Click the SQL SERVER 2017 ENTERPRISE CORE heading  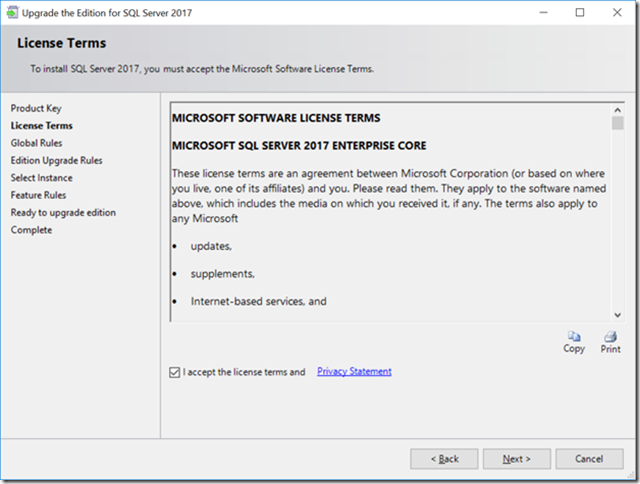pyautogui.click(x=299, y=146)
